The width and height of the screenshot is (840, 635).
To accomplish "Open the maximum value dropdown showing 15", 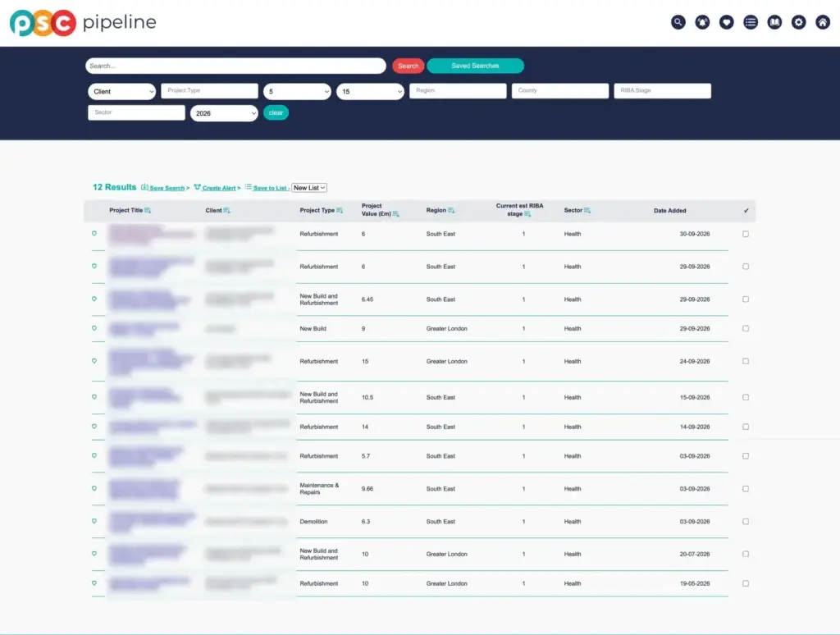I will [x=370, y=92].
